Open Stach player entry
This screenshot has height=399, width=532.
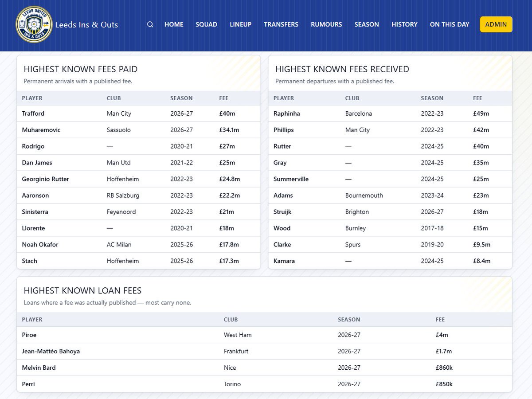pyautogui.click(x=30, y=261)
